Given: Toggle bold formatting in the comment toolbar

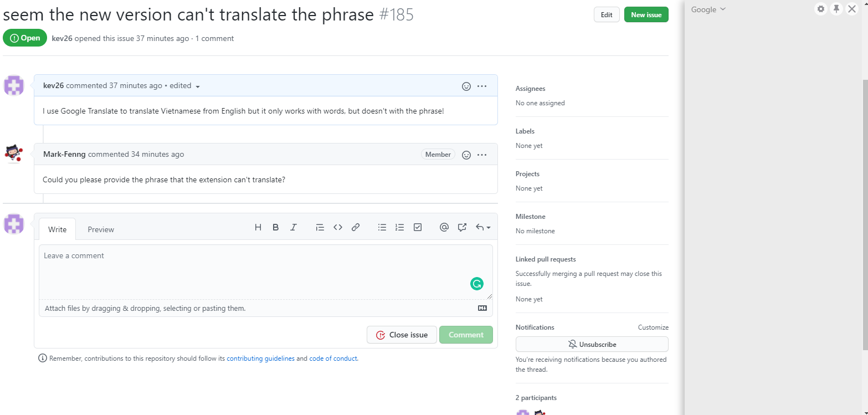Looking at the screenshot, I should [x=275, y=227].
